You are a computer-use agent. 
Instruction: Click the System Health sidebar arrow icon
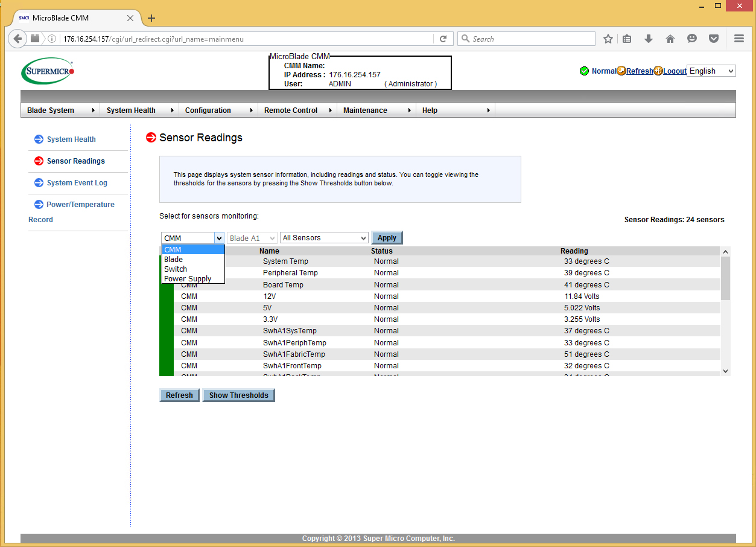(x=39, y=139)
